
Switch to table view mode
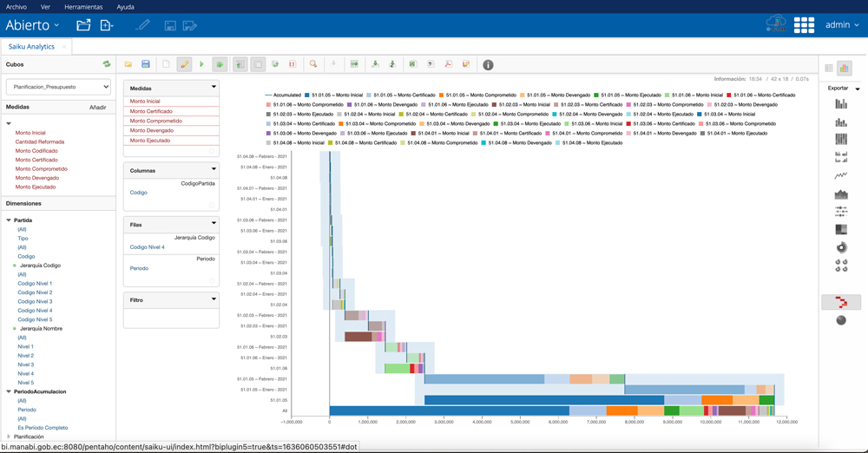tap(829, 69)
